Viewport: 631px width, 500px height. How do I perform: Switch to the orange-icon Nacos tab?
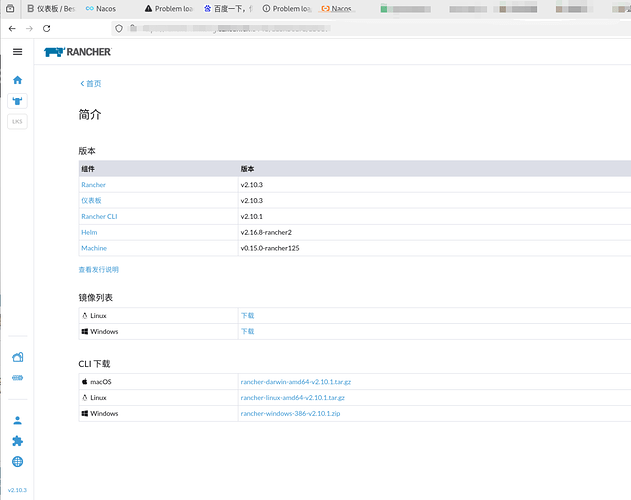pos(336,8)
